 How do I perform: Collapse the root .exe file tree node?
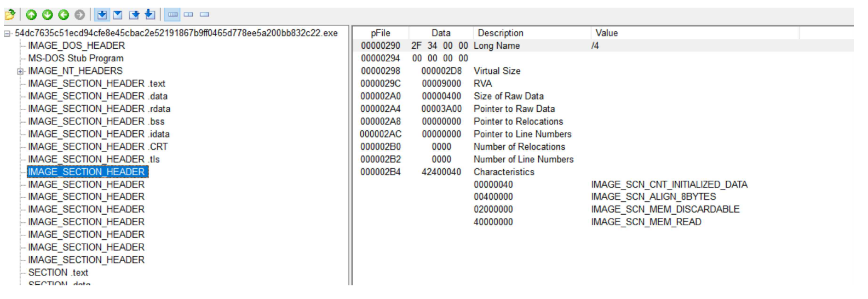pyautogui.click(x=7, y=33)
